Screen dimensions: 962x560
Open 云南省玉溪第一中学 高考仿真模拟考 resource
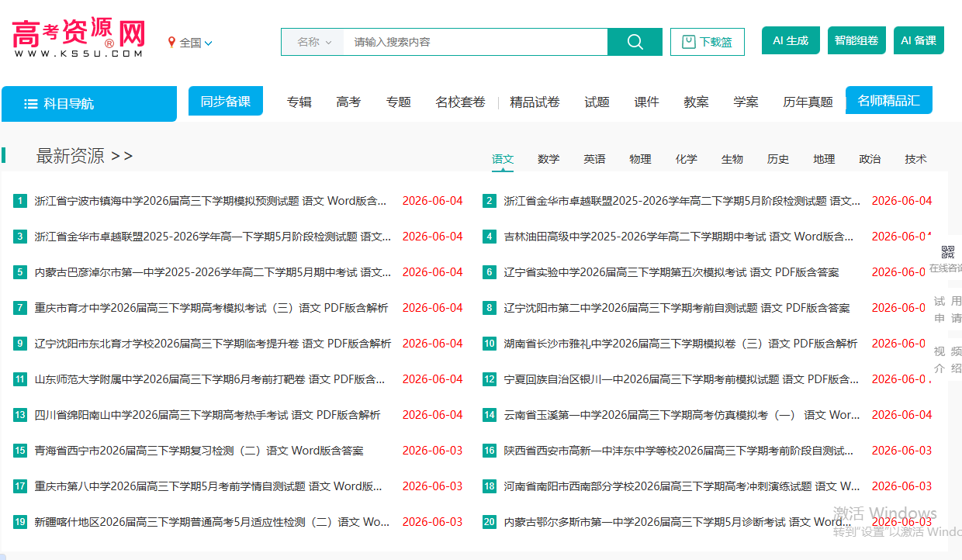[682, 415]
